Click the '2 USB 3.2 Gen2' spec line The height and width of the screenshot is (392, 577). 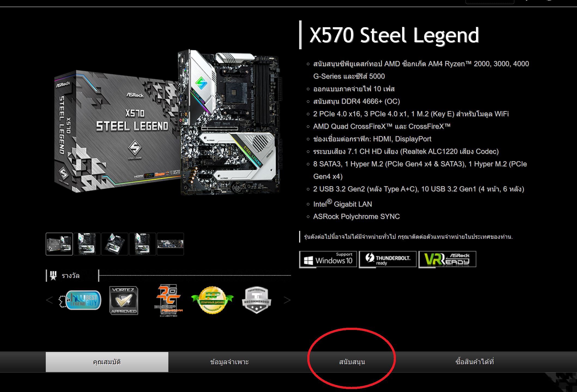click(419, 189)
